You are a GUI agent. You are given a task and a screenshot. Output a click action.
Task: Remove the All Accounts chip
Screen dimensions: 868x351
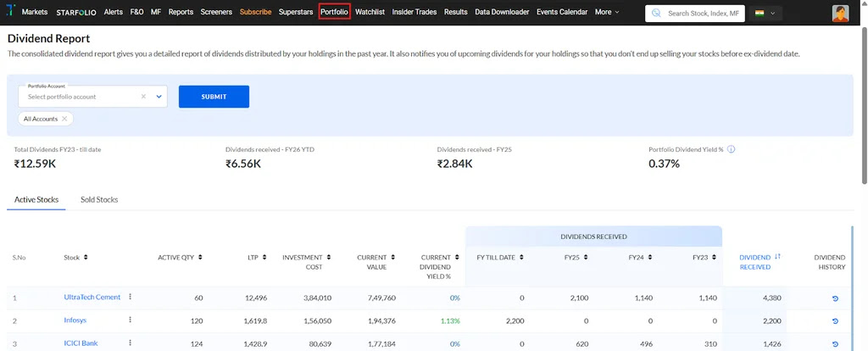(64, 119)
